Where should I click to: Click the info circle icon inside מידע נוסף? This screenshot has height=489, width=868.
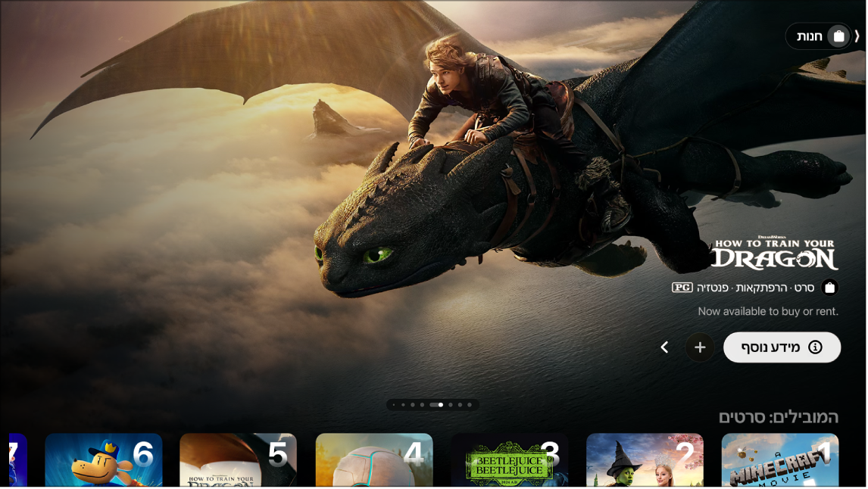[815, 347]
